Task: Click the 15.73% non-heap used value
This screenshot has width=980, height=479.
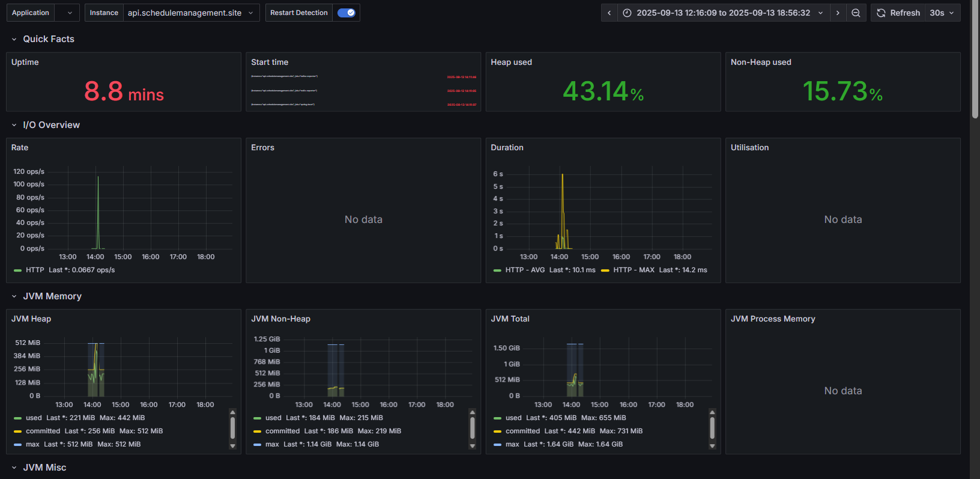Action: (842, 91)
